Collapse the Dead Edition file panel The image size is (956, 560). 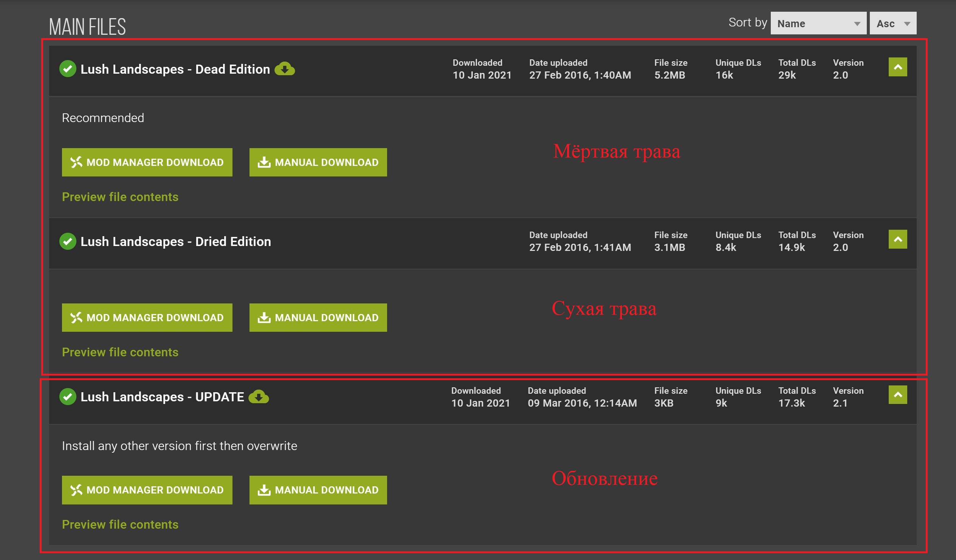(897, 67)
